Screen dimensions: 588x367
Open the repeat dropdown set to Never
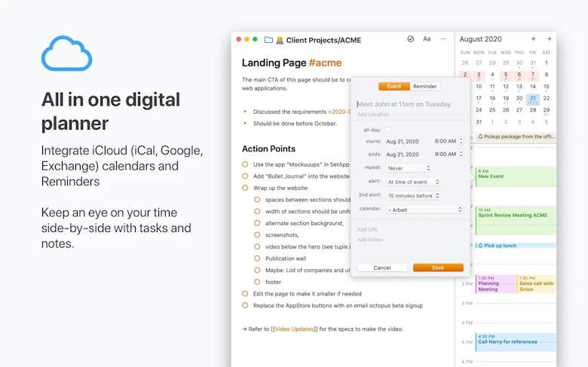(409, 168)
